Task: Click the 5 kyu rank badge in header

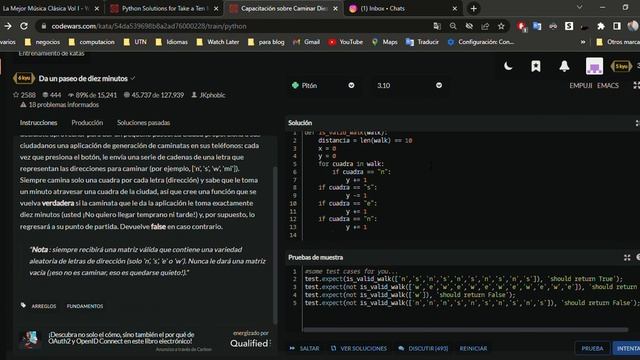Action: (x=621, y=66)
